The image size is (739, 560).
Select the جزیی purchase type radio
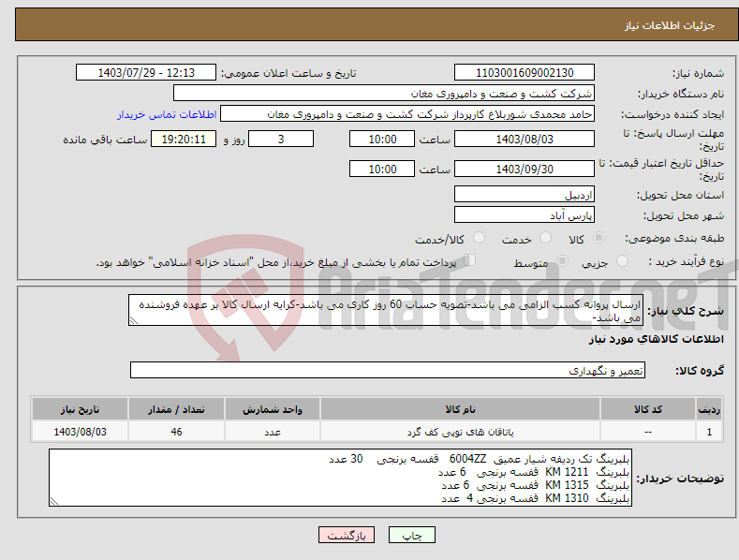[622, 261]
